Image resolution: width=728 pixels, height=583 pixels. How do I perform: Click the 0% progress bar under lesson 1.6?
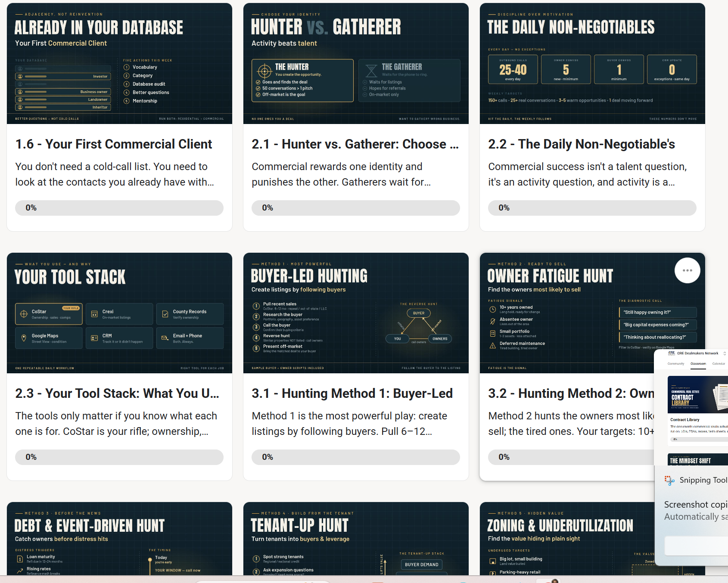(x=119, y=208)
